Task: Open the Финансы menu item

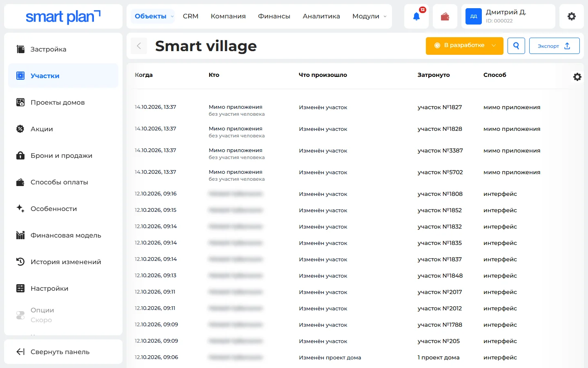Action: (x=274, y=16)
